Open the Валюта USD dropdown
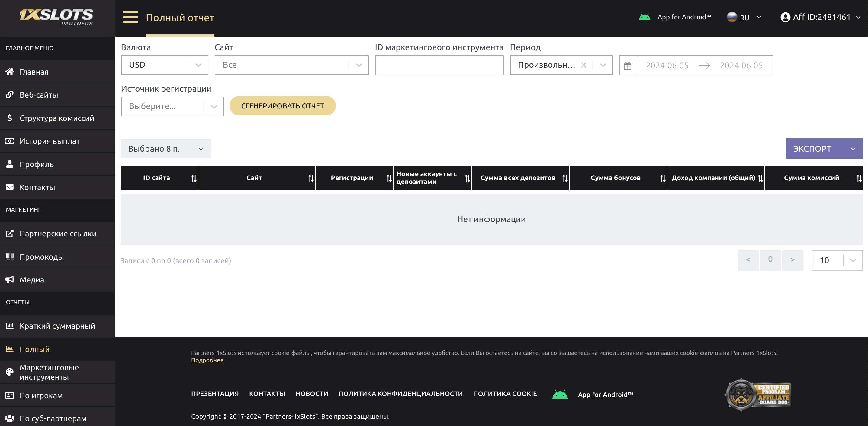Viewport: 868px width, 426px height. [x=164, y=65]
